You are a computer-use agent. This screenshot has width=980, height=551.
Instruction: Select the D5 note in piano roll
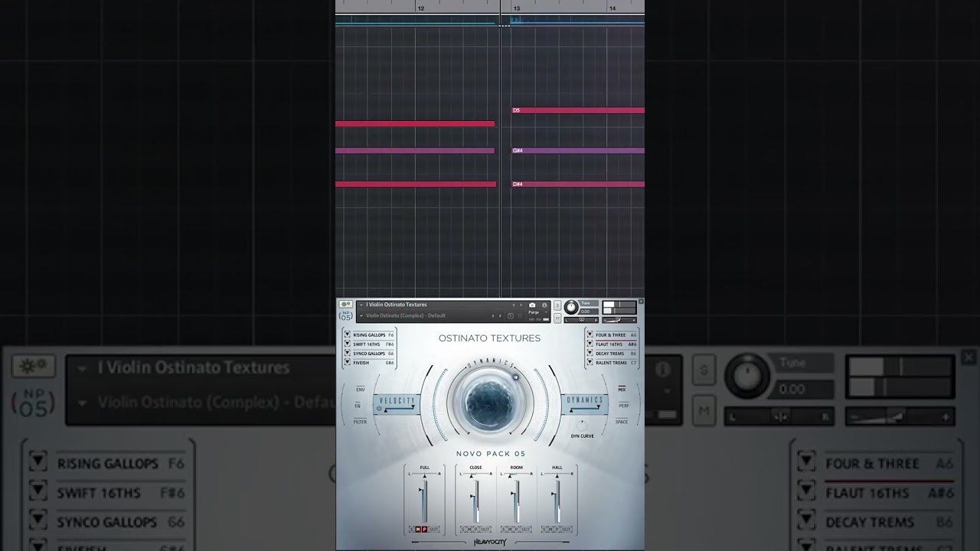click(x=577, y=110)
